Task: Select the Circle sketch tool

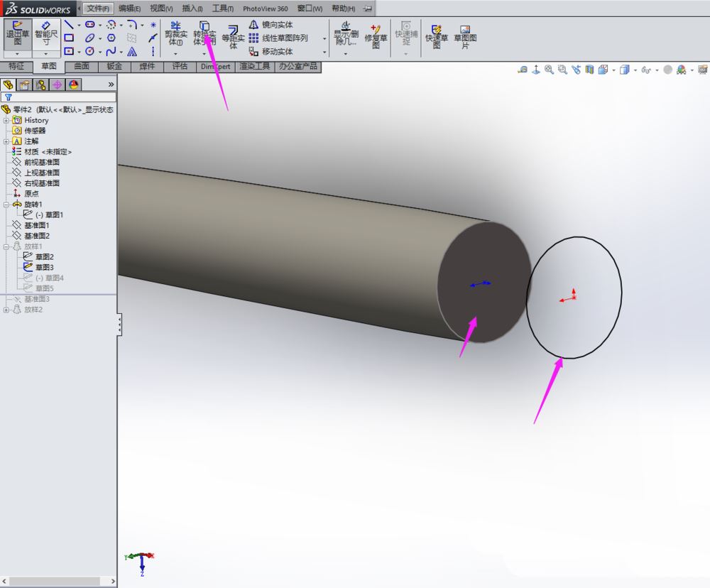Action: click(89, 51)
